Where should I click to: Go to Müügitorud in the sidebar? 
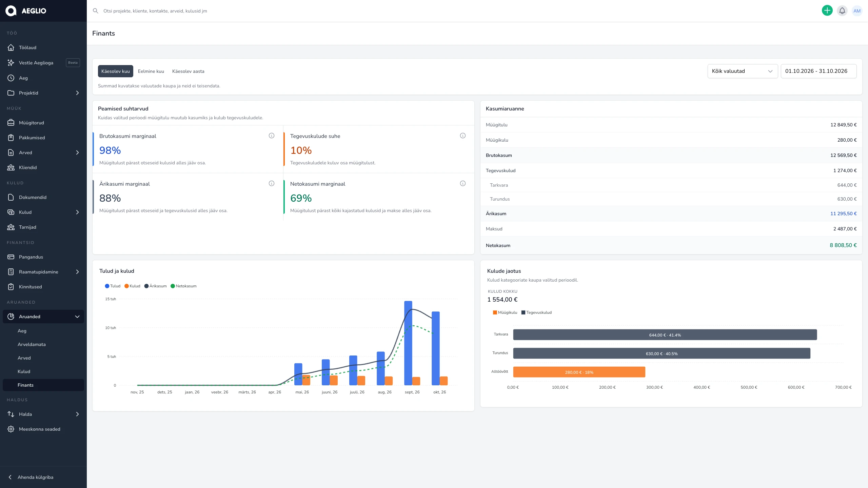pyautogui.click(x=43, y=123)
